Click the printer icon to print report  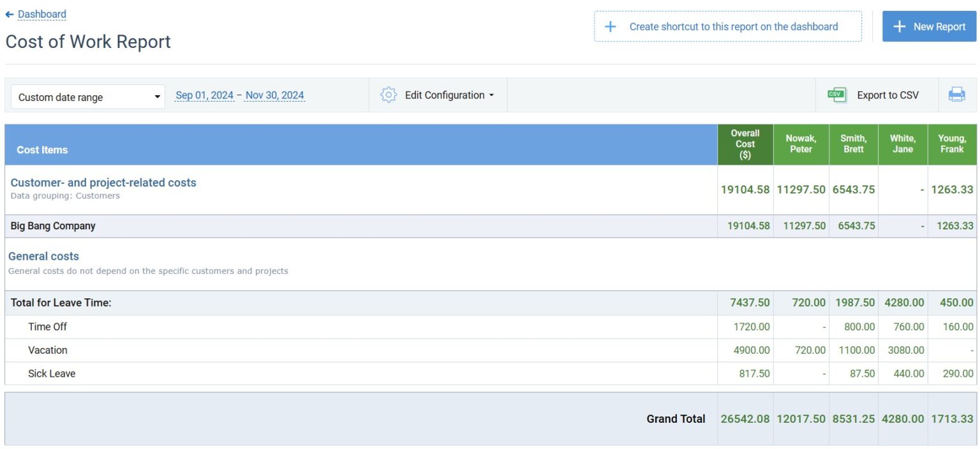click(x=957, y=94)
